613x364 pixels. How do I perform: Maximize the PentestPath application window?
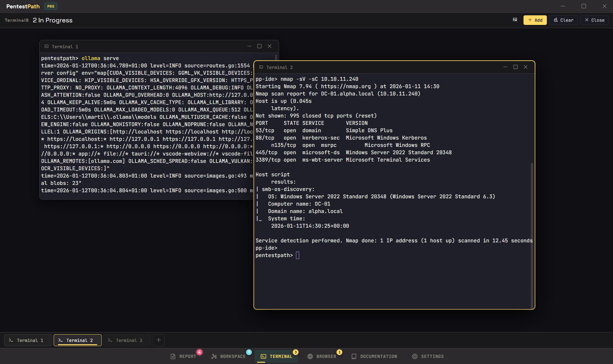point(584,6)
